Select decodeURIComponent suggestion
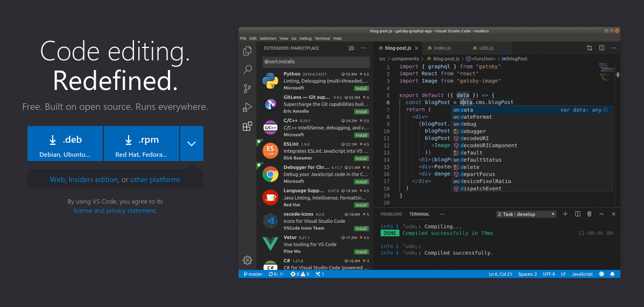The height and width of the screenshot is (307, 644). coord(532,145)
